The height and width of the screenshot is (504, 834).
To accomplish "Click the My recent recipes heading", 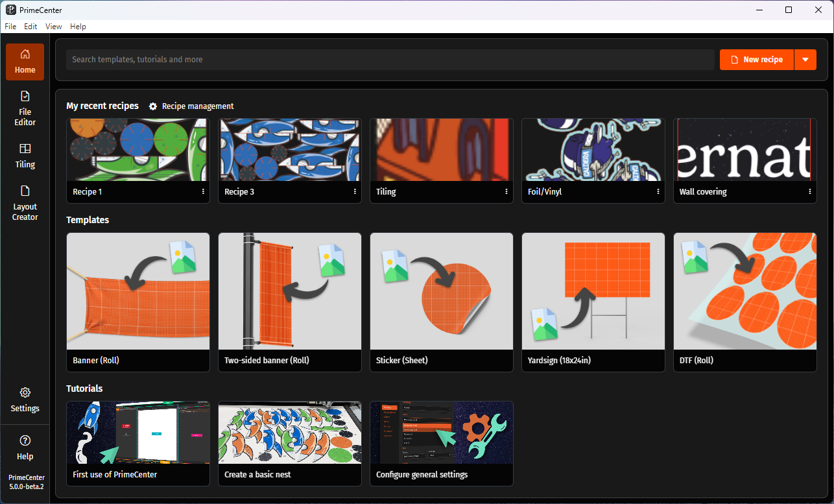I will coord(102,106).
